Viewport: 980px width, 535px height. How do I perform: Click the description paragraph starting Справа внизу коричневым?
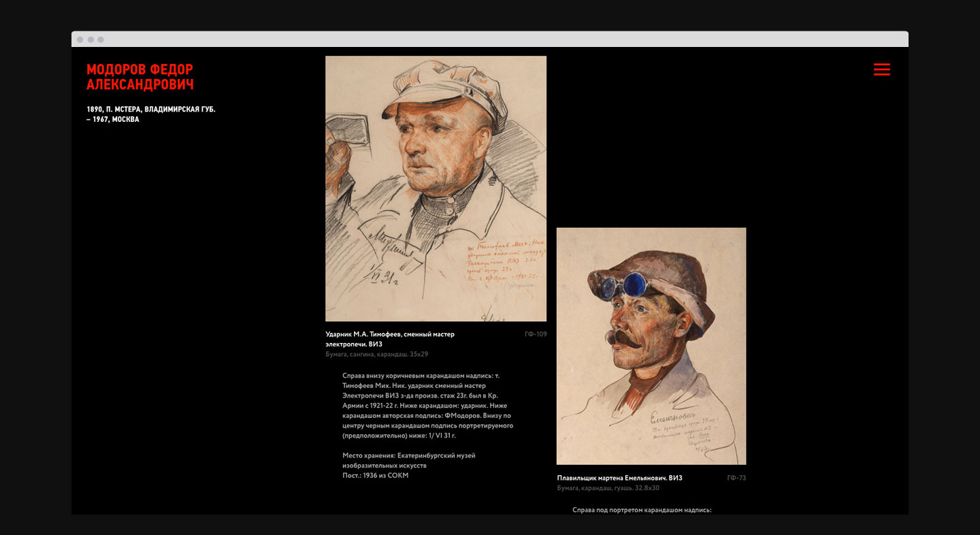click(x=427, y=405)
